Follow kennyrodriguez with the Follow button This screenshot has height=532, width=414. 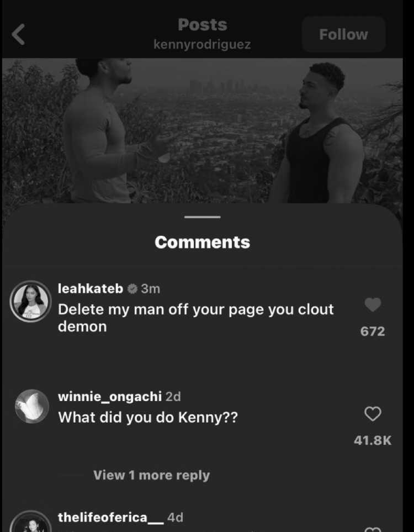[x=343, y=34]
